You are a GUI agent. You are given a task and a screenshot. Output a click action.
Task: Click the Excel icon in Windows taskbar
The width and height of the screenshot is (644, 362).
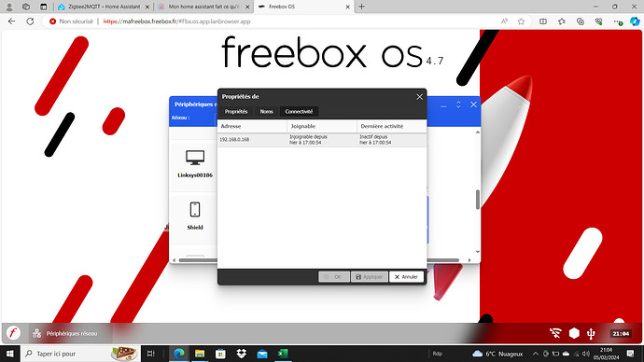(x=283, y=354)
